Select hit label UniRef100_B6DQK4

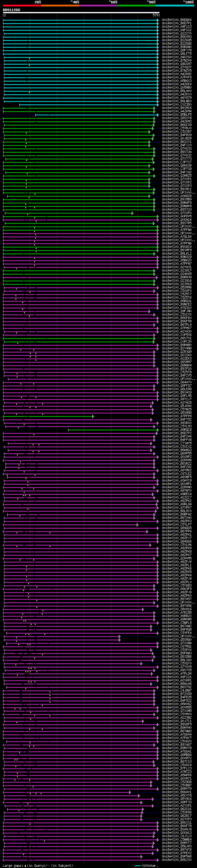(x=177, y=20)
